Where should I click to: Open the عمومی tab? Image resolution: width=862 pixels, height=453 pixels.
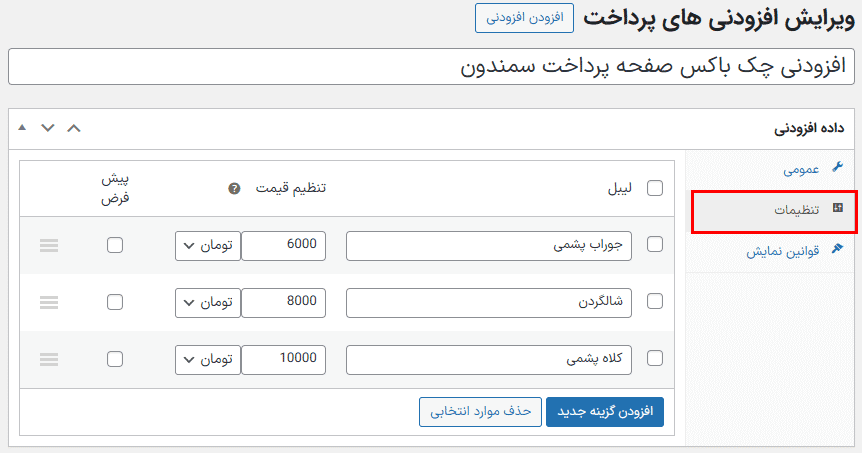tap(772, 169)
